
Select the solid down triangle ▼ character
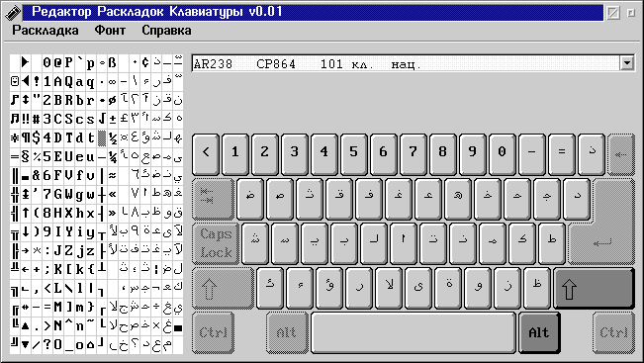tap(26, 344)
